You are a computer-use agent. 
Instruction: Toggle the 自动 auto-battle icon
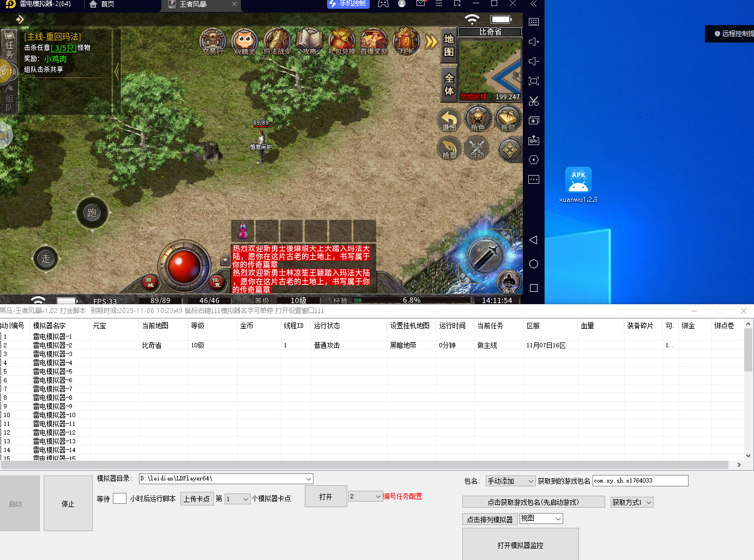pos(477,148)
